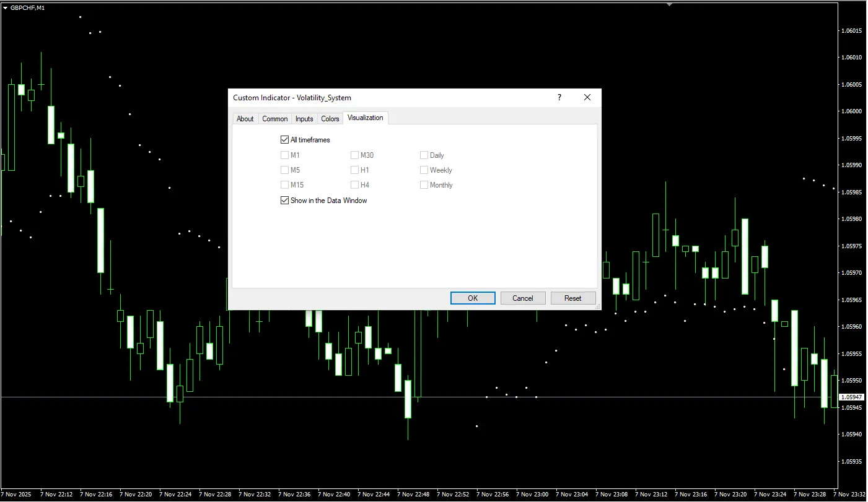Close the Custom Indicator dialog
This screenshot has height=502, width=868.
(587, 97)
